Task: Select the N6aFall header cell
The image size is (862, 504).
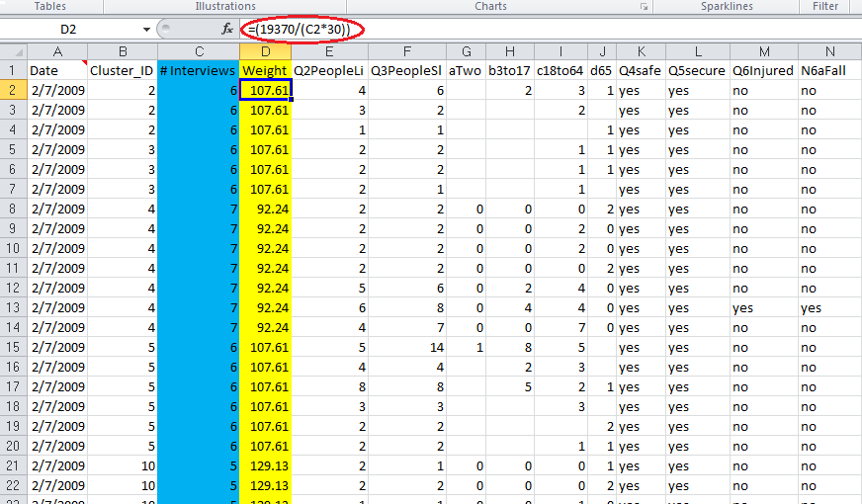Action: pyautogui.click(x=829, y=70)
